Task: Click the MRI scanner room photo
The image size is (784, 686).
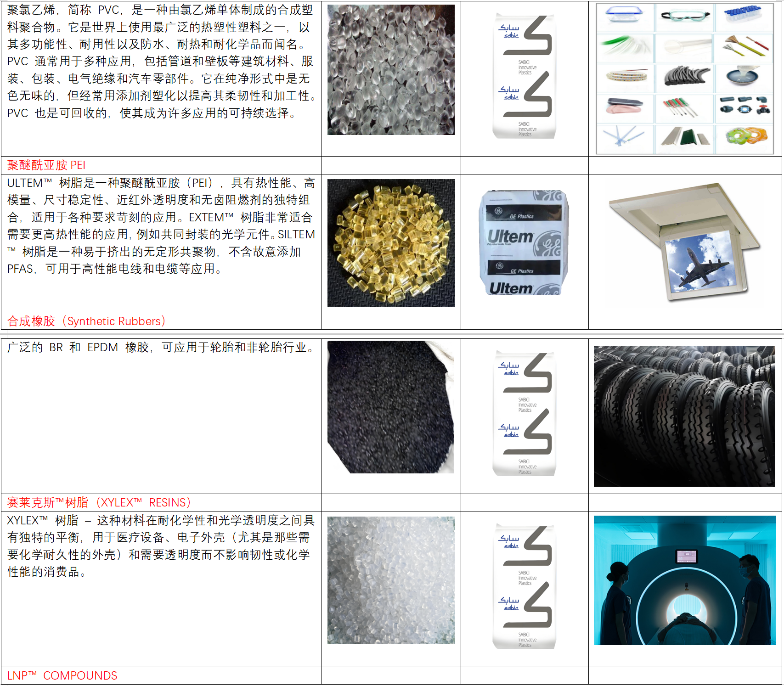Action: tap(684, 580)
